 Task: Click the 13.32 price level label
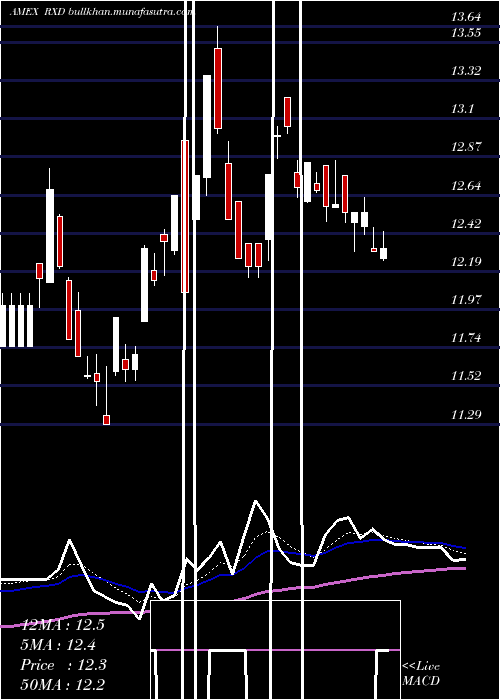(x=466, y=71)
